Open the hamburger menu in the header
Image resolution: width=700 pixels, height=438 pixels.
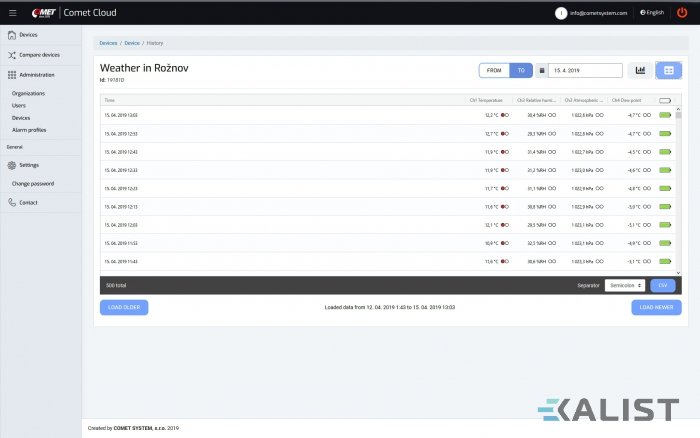[x=12, y=12]
